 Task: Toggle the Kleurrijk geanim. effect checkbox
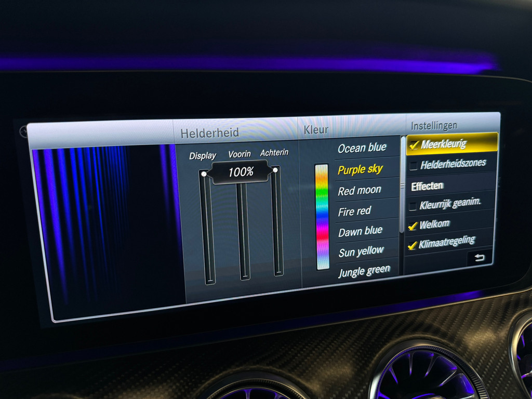pos(413,206)
